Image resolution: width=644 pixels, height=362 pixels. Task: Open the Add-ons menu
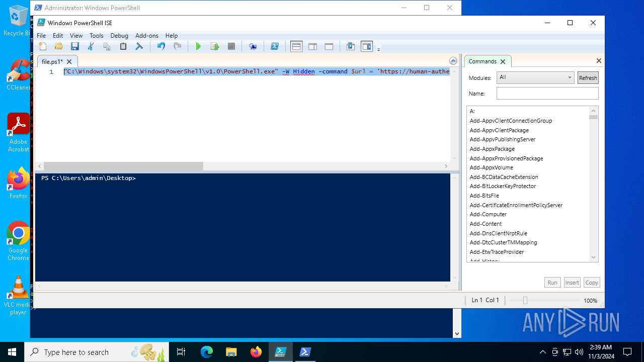pyautogui.click(x=147, y=36)
